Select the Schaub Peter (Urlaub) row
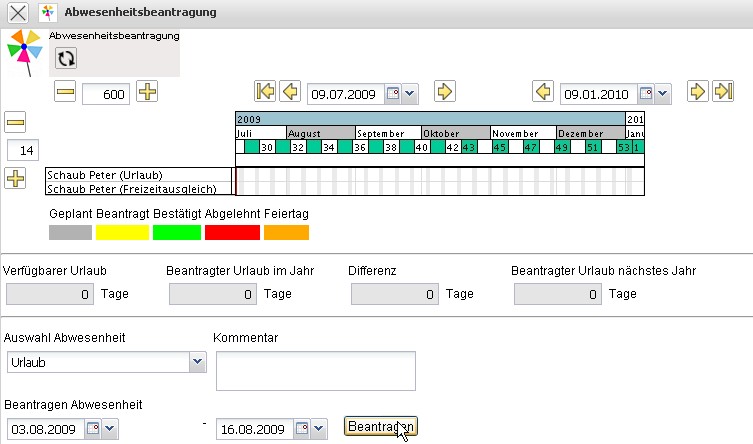The image size is (753, 444). point(138,175)
